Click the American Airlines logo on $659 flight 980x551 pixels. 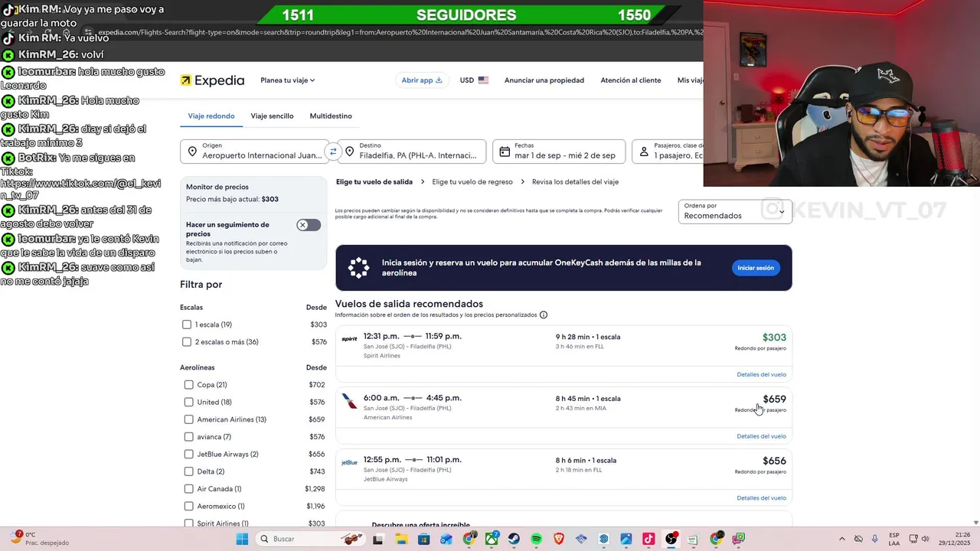tap(349, 401)
